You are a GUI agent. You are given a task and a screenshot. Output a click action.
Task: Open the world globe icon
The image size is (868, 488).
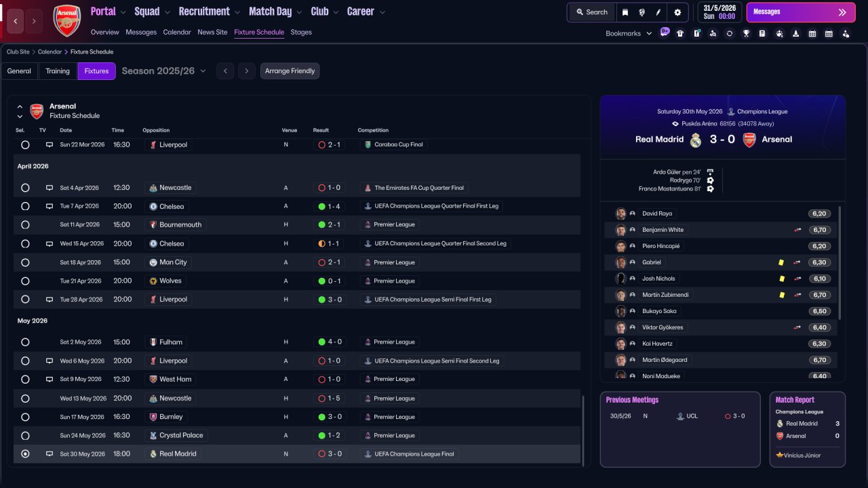click(x=642, y=12)
